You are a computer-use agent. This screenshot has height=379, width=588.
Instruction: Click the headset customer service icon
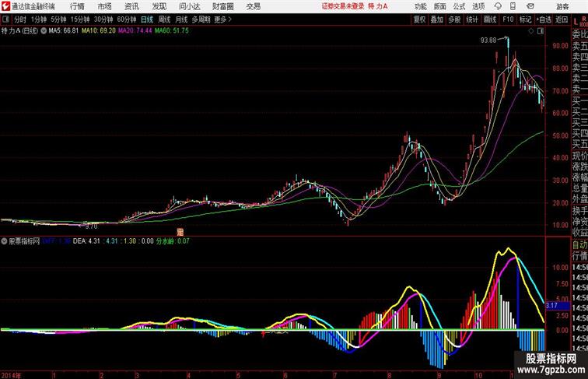point(498,6)
